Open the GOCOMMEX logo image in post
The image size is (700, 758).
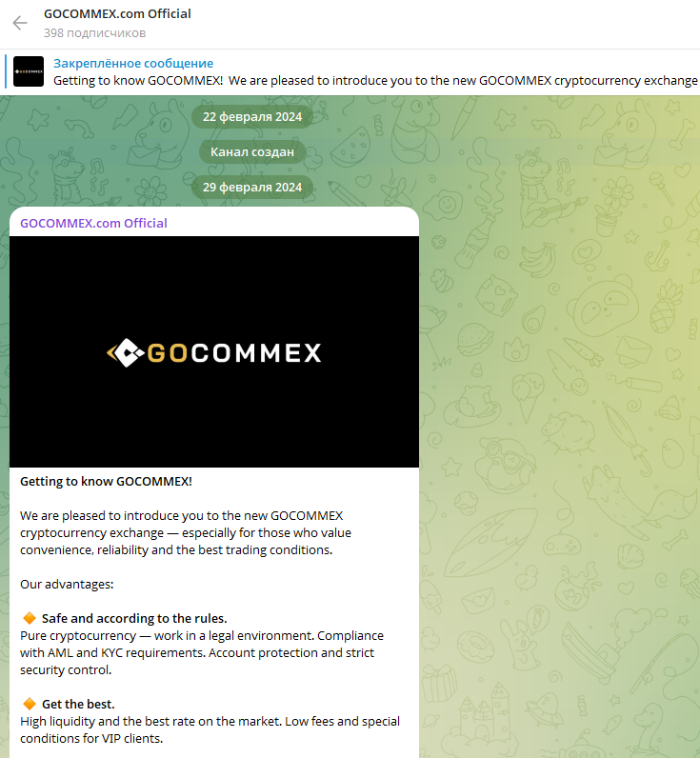coord(214,352)
